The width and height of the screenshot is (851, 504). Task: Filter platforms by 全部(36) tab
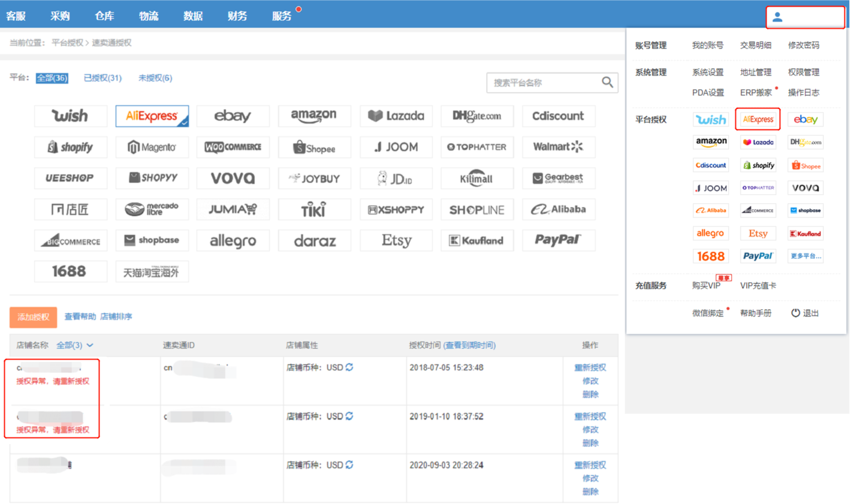(52, 78)
